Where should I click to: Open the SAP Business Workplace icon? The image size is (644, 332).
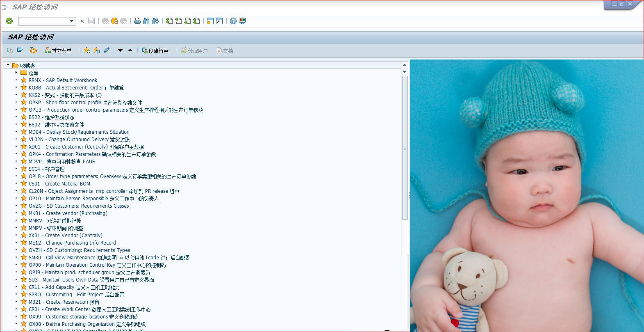coord(34,50)
